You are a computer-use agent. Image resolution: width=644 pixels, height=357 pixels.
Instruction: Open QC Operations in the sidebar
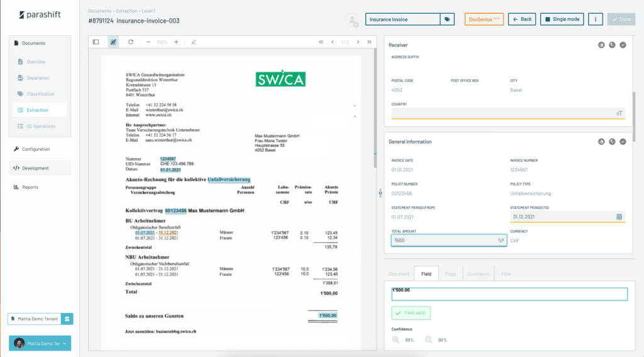[x=41, y=127]
